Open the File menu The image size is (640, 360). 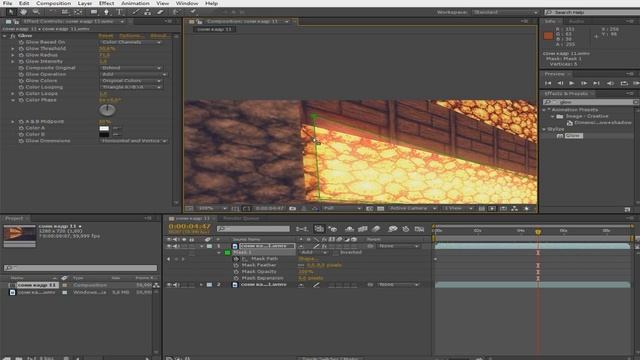(x=7, y=3)
